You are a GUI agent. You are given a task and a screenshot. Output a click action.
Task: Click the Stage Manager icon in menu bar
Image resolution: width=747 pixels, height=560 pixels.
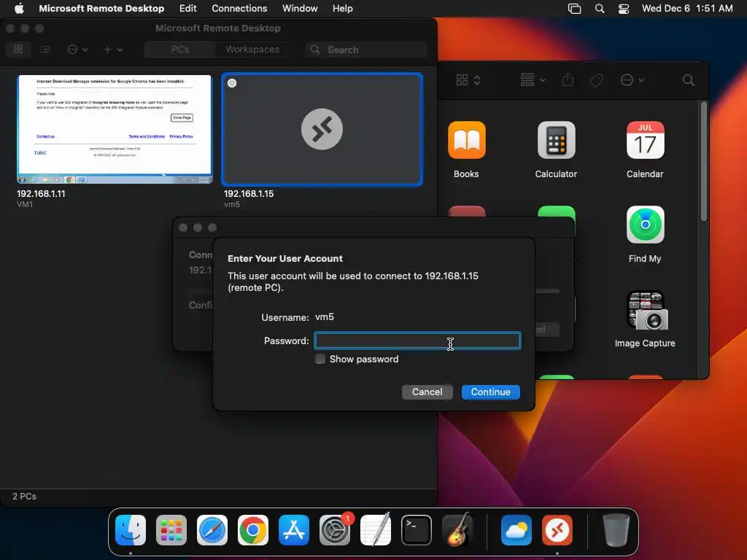pyautogui.click(x=575, y=9)
